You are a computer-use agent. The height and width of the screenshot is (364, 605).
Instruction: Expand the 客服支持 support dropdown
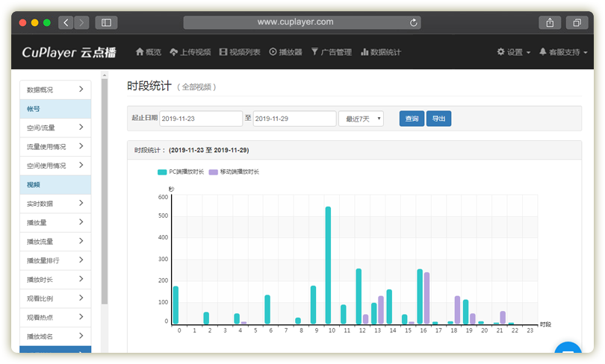tap(563, 52)
